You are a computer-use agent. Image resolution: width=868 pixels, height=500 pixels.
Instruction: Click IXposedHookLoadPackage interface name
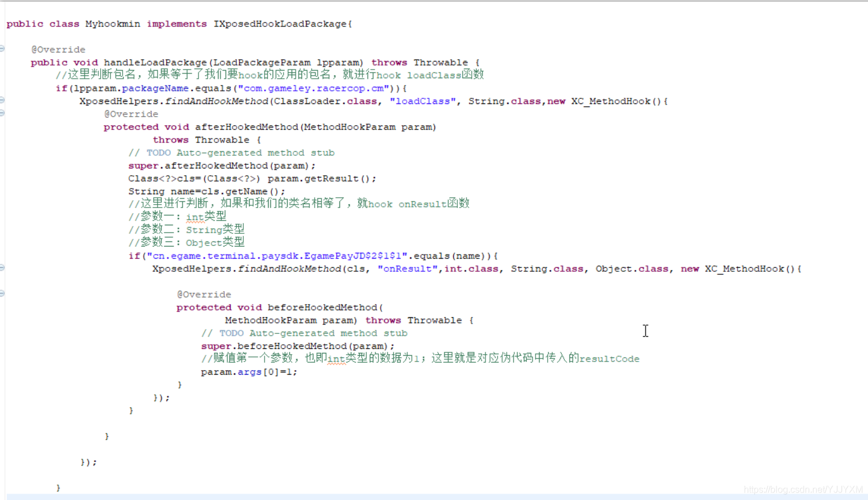(x=280, y=24)
